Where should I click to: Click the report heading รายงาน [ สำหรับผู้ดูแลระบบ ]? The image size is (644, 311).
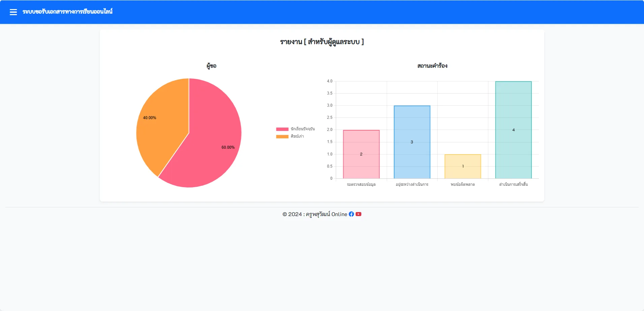(x=322, y=42)
